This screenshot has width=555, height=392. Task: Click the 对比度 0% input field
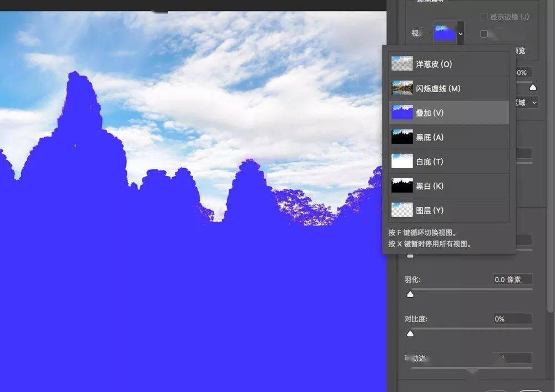[x=512, y=319]
